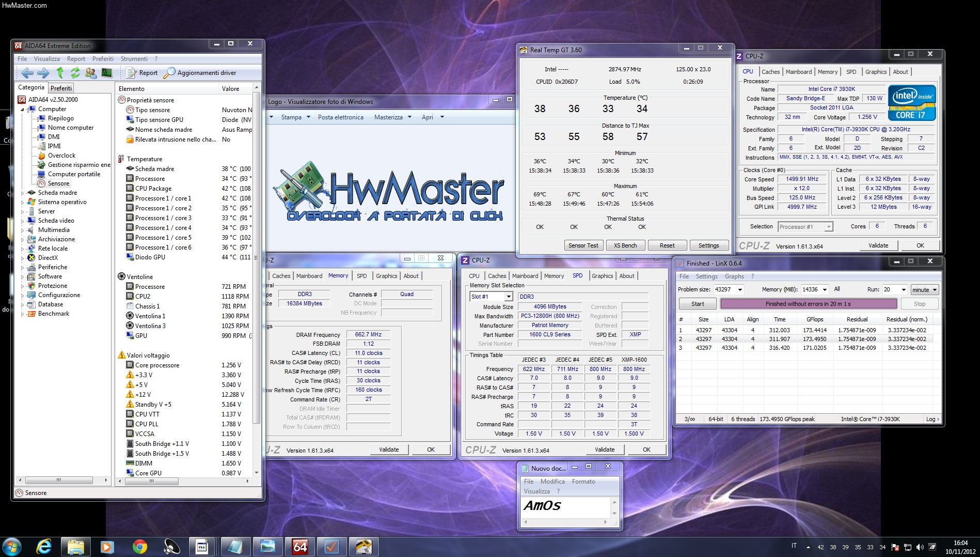Select Benchmark in the AIDA64 tree
980x557 pixels.
click(53, 314)
